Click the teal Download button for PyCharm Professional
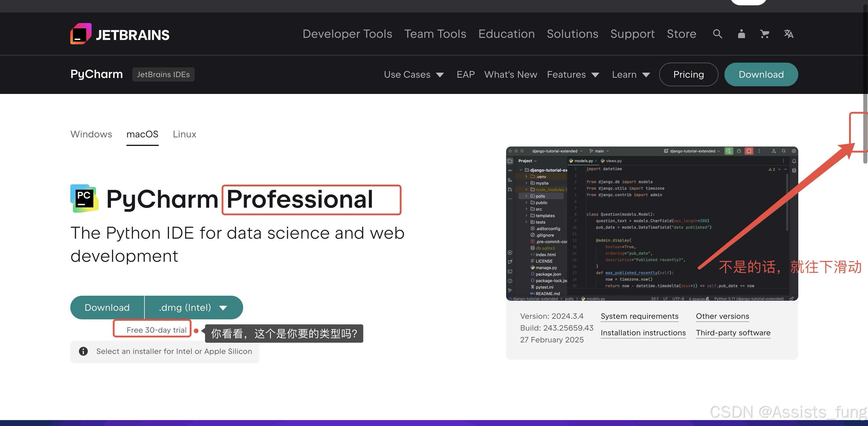The image size is (868, 426). coord(107,307)
